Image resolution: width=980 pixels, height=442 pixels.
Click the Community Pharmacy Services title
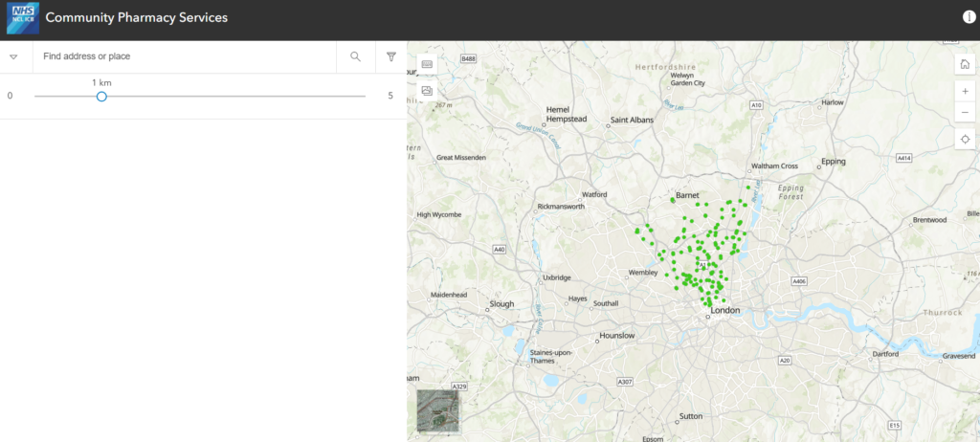point(136,17)
